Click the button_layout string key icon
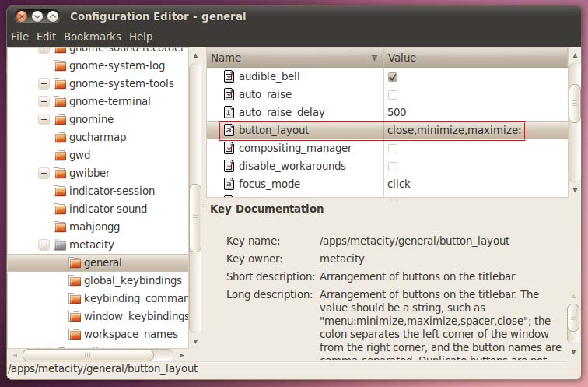588x387 pixels. click(229, 130)
